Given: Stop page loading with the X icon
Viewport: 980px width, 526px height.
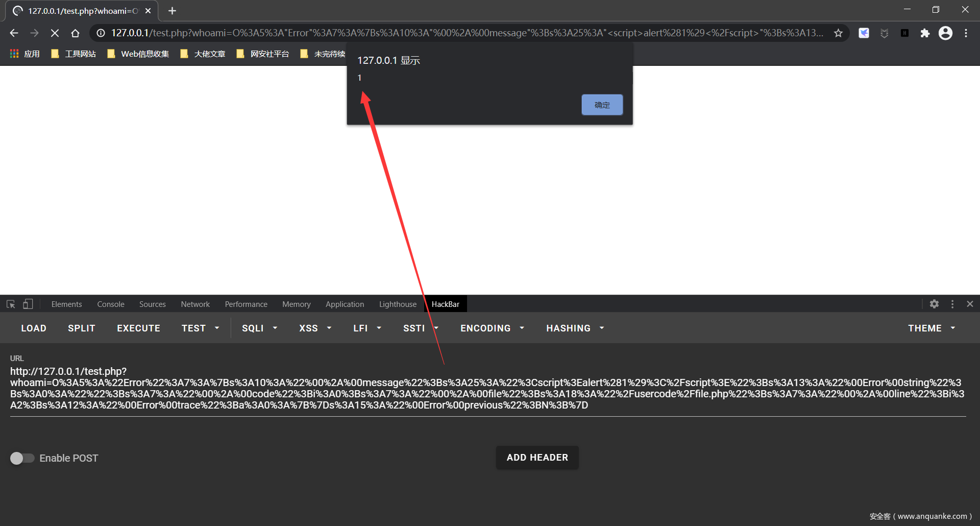Looking at the screenshot, I should [55, 33].
